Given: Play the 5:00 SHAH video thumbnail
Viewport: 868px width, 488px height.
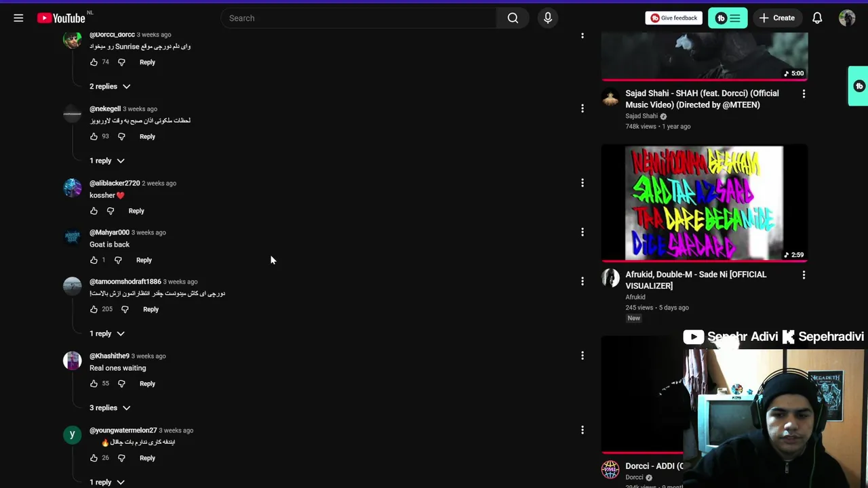Looking at the screenshot, I should (x=705, y=56).
